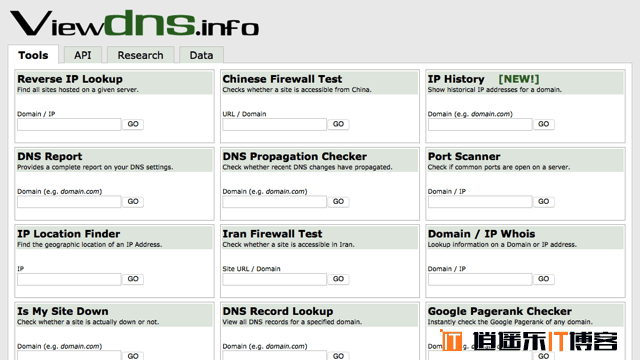The image size is (640, 360).
Task: Open the Research tab
Action: point(140,55)
